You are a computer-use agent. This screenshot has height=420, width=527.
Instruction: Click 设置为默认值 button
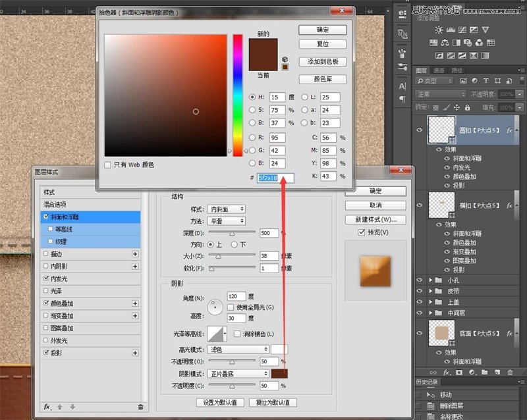(x=220, y=402)
